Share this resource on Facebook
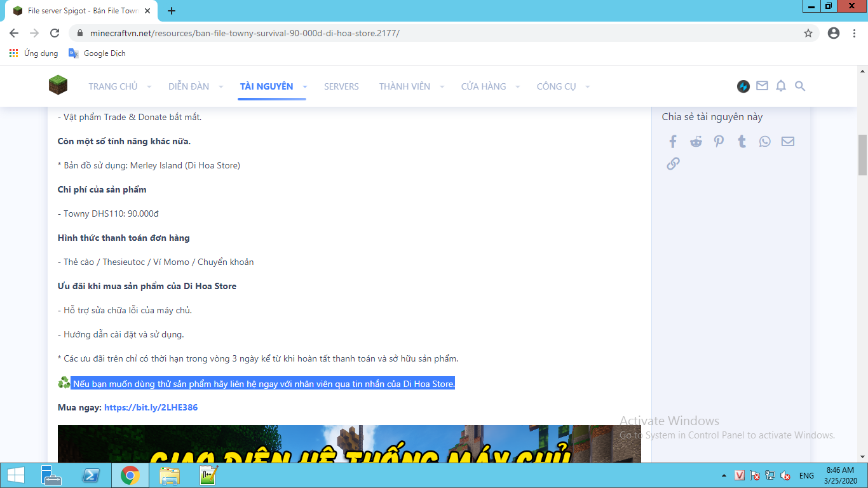Image resolution: width=868 pixels, height=488 pixels. tap(673, 141)
